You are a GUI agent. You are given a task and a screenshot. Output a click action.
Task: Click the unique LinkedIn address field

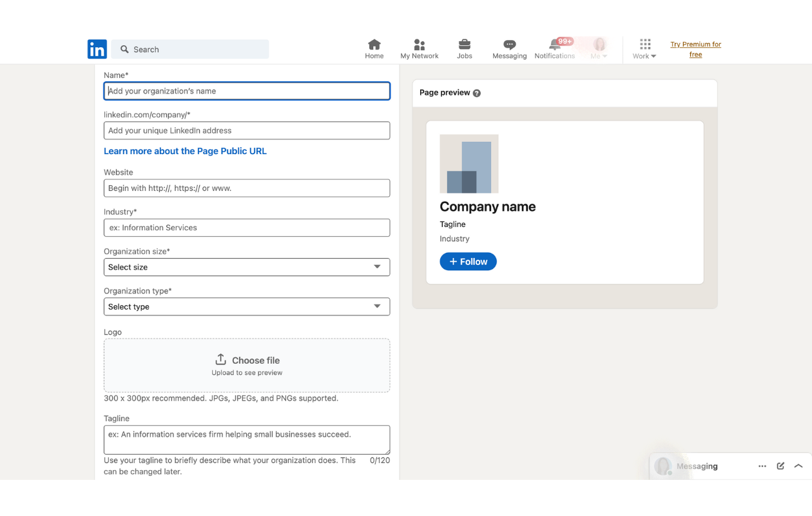(x=247, y=130)
